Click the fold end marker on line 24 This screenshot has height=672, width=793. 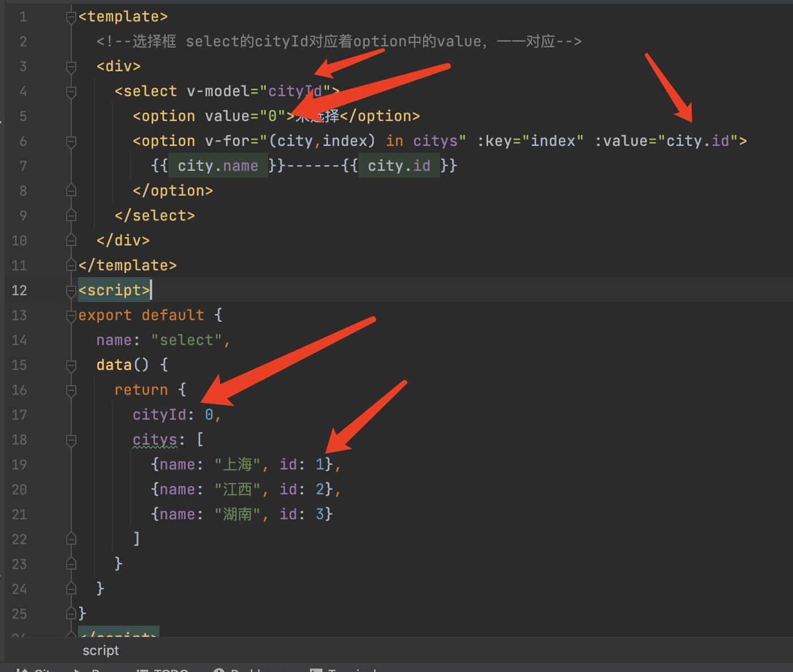pyautogui.click(x=71, y=589)
